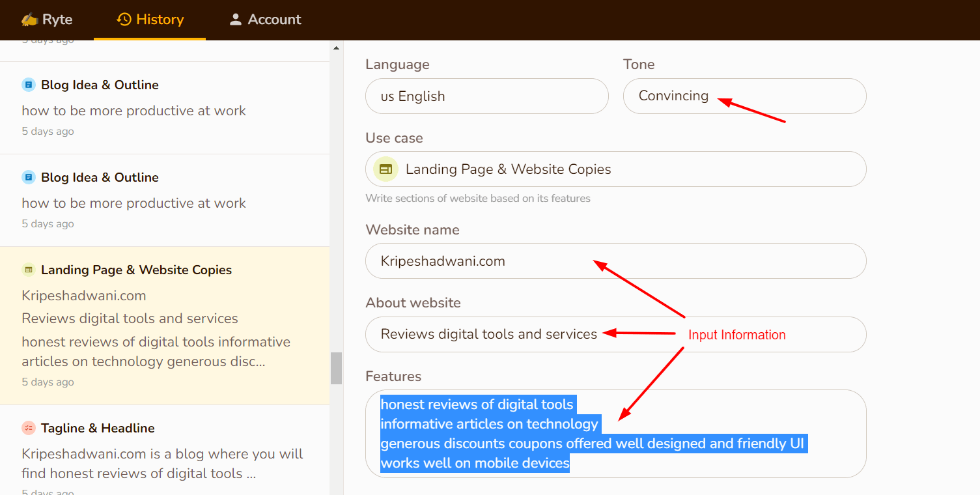Expand the Use case selector
The image size is (980, 495).
[615, 169]
